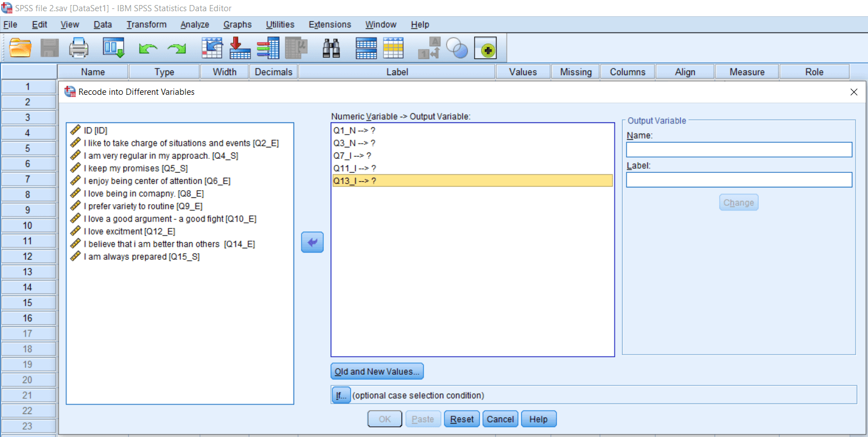The width and height of the screenshot is (868, 437).
Task: Click the Print icon in the toolbar
Action: (x=79, y=48)
